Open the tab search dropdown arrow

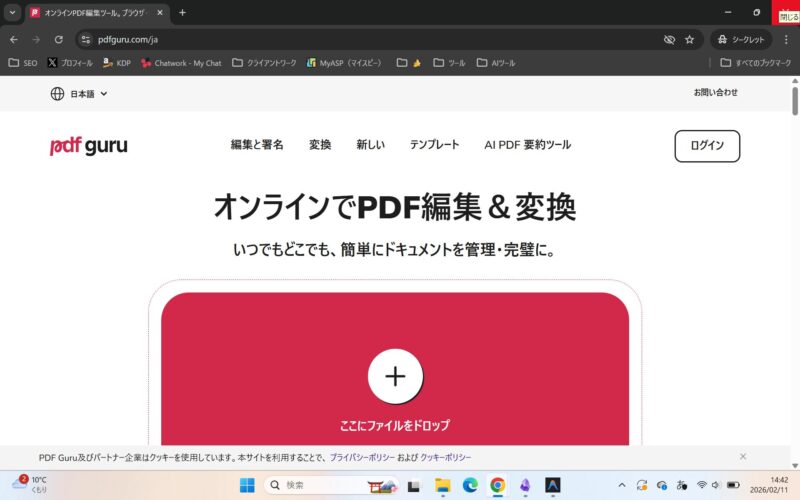pyautogui.click(x=12, y=13)
